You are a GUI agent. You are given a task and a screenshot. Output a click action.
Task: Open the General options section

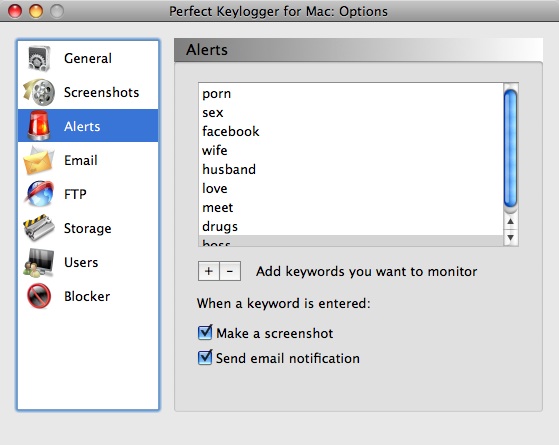pos(88,58)
